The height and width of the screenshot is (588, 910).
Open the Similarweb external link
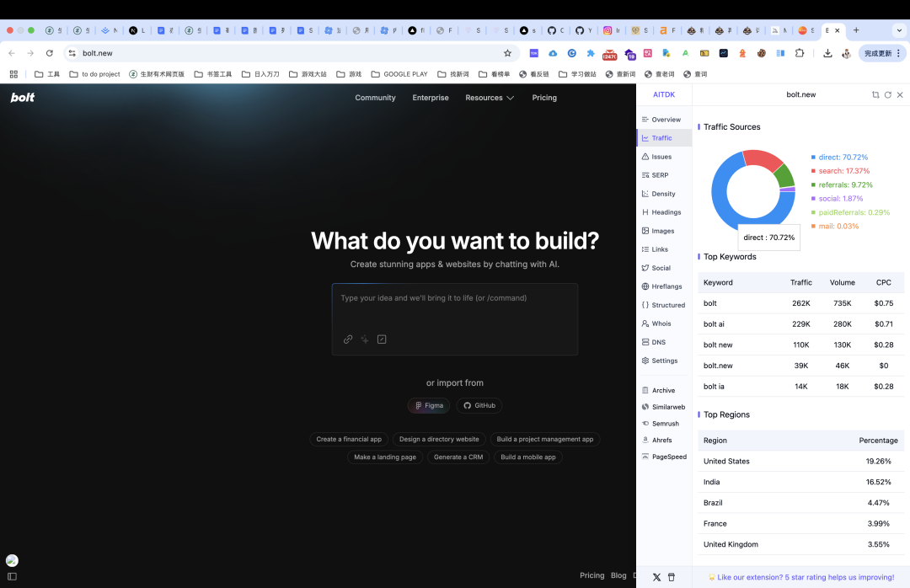(x=664, y=407)
